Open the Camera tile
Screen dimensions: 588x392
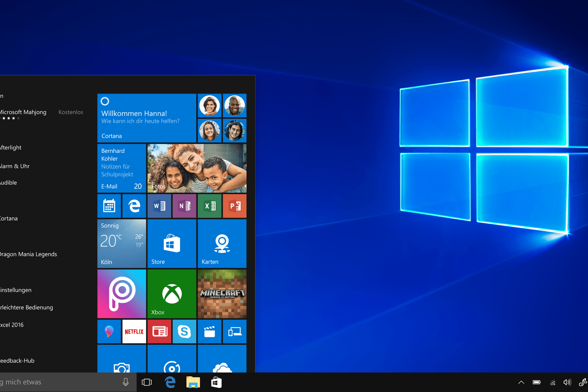tap(122, 359)
